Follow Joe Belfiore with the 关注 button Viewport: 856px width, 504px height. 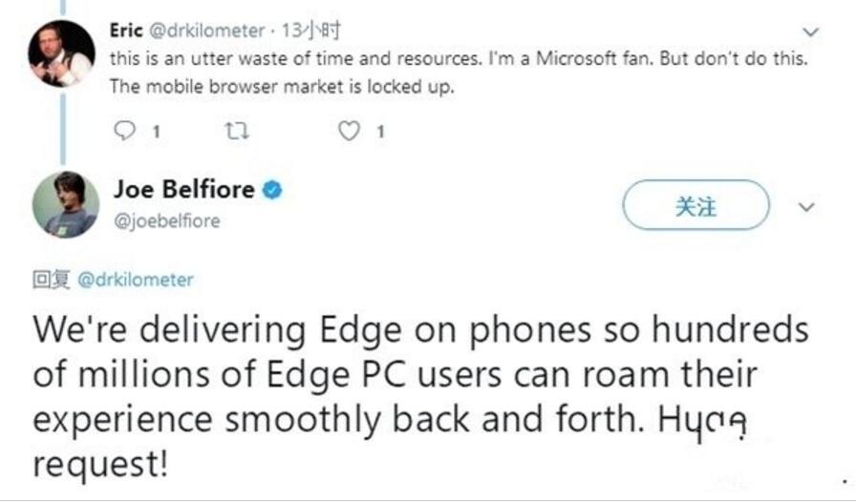(696, 205)
